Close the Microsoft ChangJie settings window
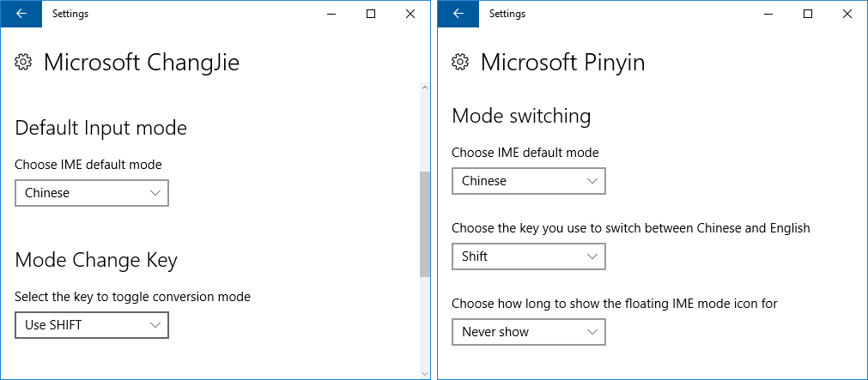 pos(410,14)
